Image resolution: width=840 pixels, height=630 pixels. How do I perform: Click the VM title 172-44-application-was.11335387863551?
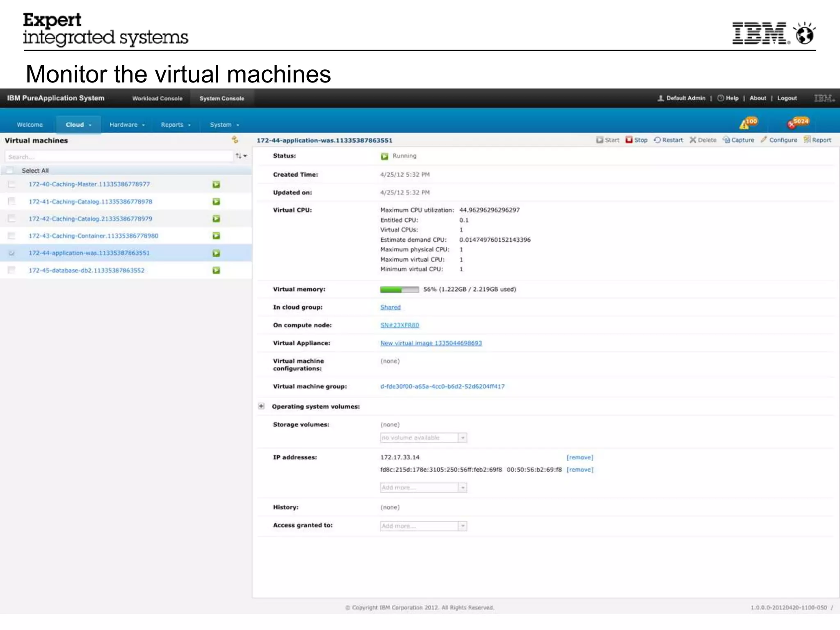324,140
